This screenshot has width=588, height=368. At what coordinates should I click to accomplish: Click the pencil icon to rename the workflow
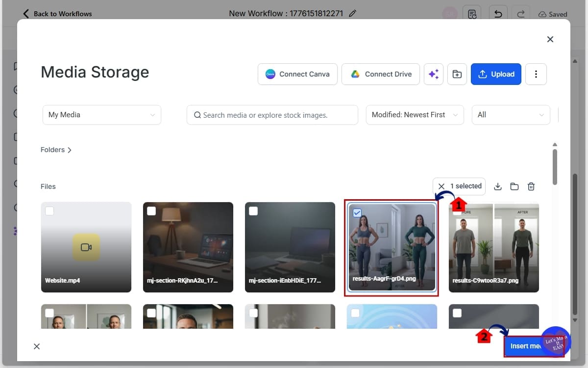pos(353,13)
